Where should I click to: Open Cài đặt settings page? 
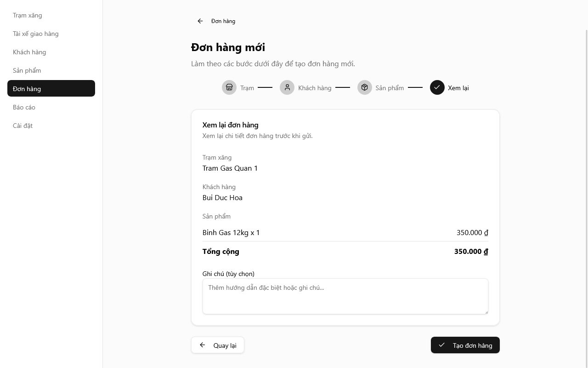[x=23, y=126]
